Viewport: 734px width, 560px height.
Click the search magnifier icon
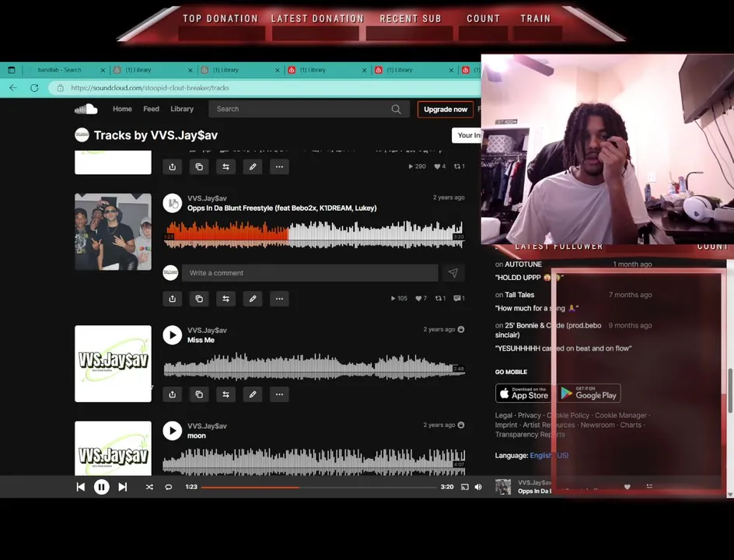click(x=396, y=109)
